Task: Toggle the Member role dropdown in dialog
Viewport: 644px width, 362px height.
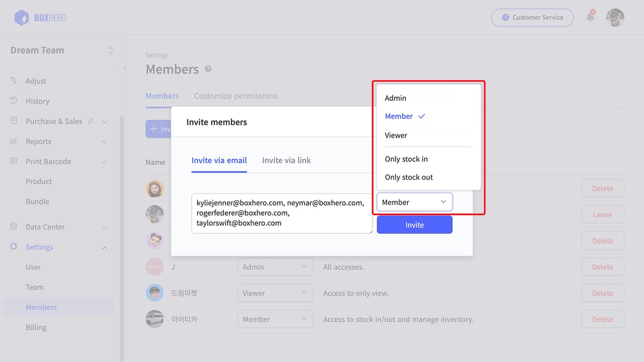Action: click(414, 202)
